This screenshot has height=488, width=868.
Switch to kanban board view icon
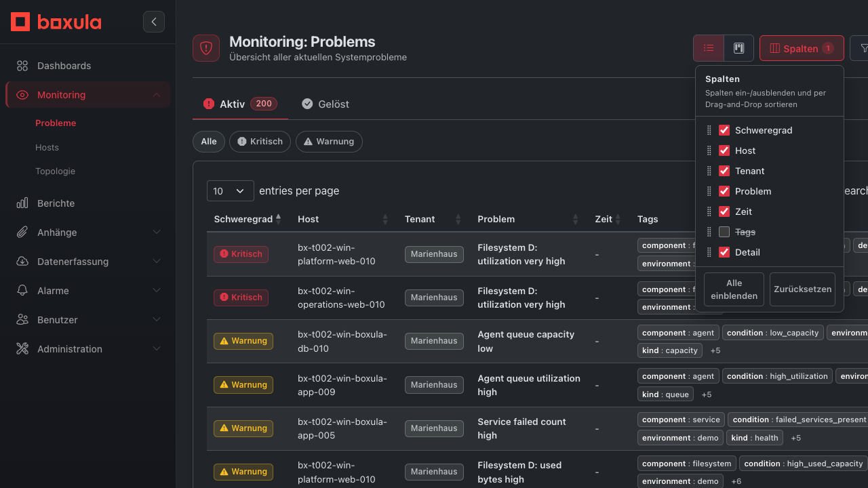tap(739, 48)
